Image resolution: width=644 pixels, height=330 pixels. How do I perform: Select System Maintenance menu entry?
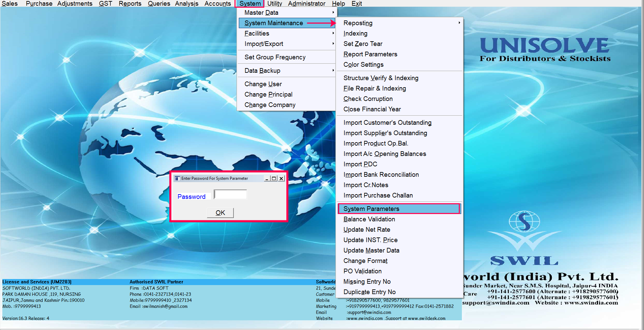(x=287, y=23)
